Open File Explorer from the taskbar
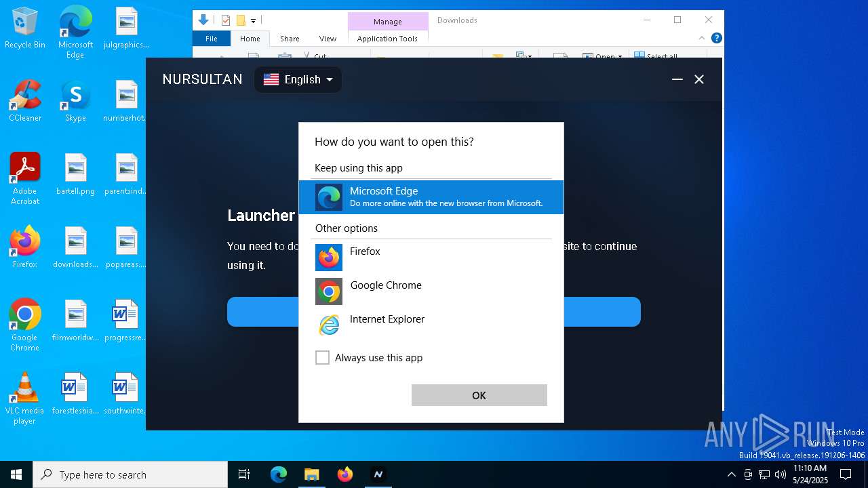Screen dimensions: 868x488 pyautogui.click(x=311, y=474)
